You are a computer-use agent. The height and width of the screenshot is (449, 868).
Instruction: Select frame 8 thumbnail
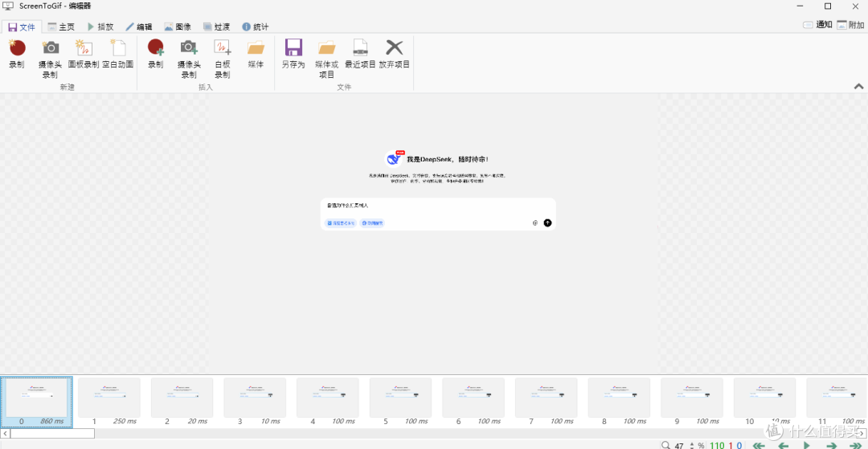(619, 402)
